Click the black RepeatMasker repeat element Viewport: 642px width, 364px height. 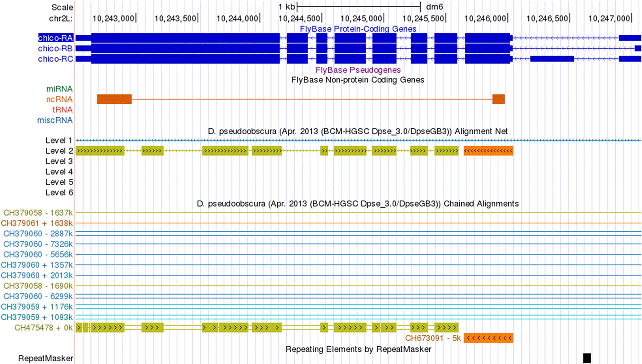tap(587, 358)
